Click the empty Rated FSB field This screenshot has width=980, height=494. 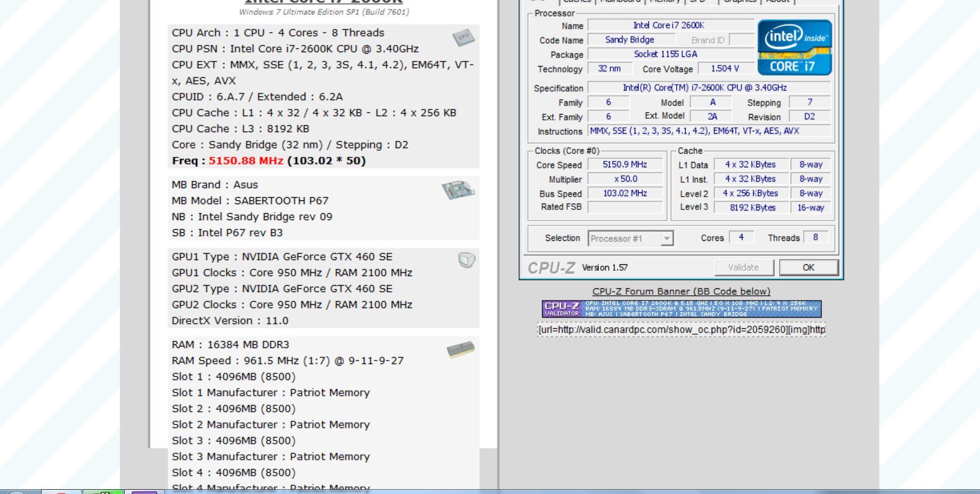click(x=625, y=207)
